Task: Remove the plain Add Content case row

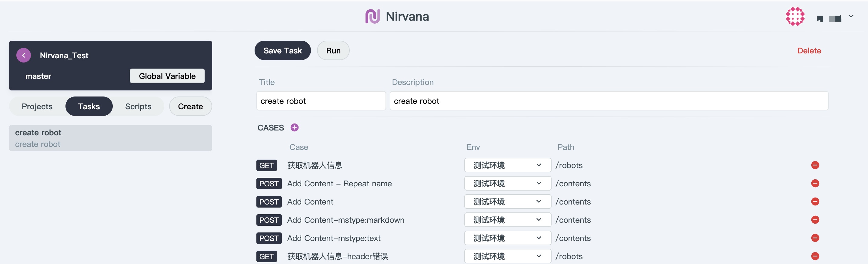Action: click(815, 201)
